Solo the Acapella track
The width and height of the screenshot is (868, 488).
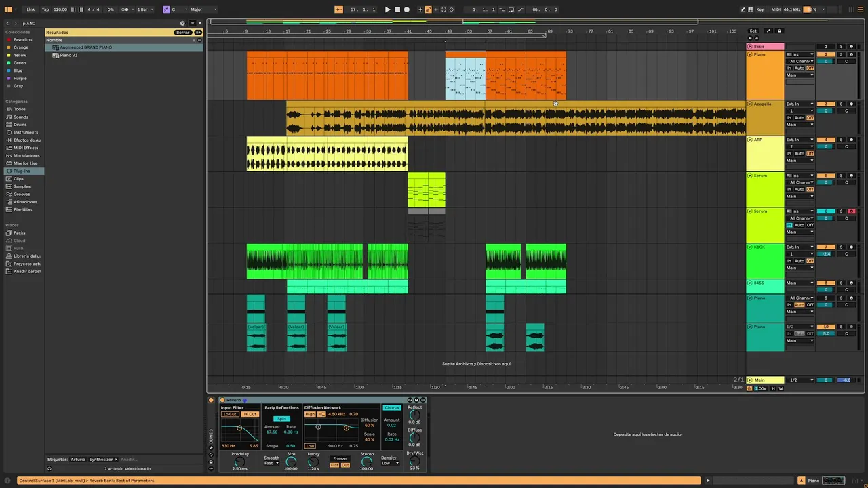tap(842, 104)
